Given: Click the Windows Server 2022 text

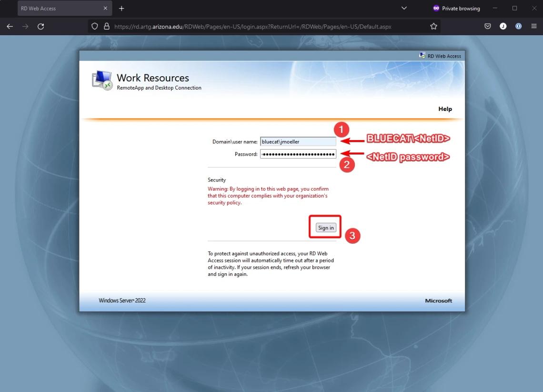Looking at the screenshot, I should click(122, 300).
